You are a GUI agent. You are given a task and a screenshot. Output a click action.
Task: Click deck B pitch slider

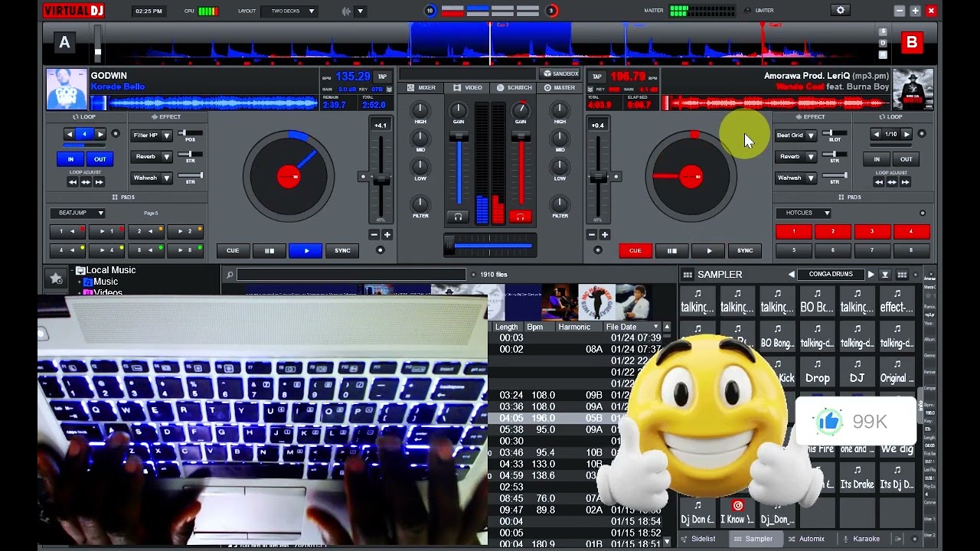(x=598, y=178)
